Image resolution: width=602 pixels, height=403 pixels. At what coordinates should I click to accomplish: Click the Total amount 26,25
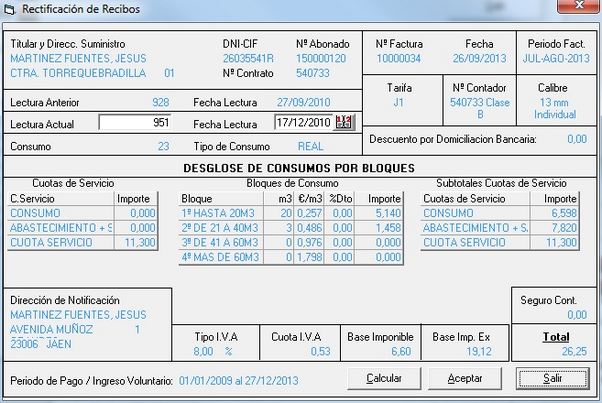pos(574,351)
